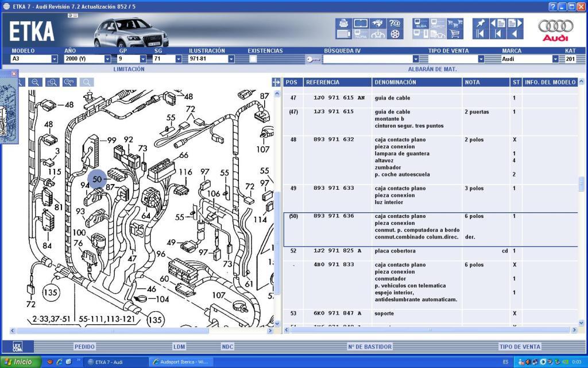
Task: Click the screen frame icon beside printer
Action: tap(361, 23)
